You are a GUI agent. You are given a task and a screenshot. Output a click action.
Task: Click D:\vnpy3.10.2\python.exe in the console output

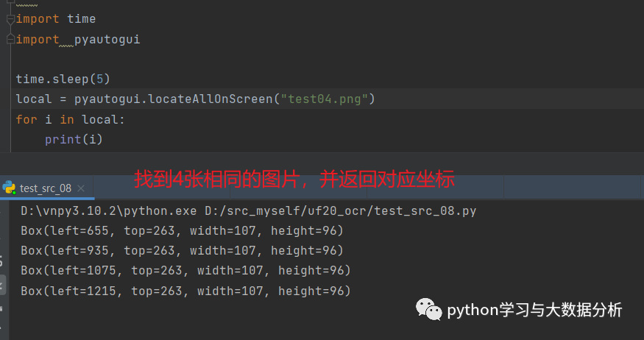pos(109,211)
